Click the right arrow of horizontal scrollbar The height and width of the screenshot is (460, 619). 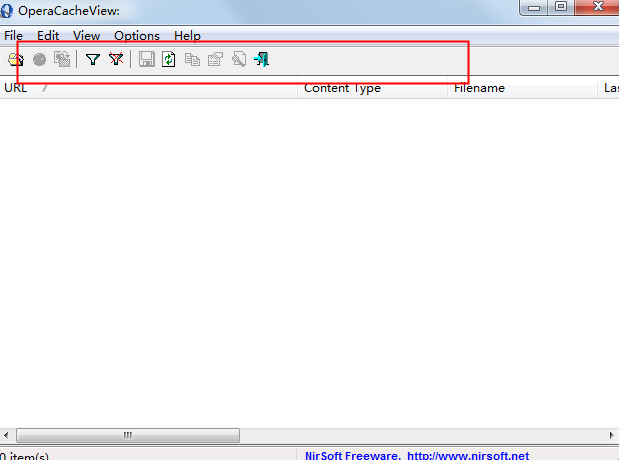click(x=611, y=435)
